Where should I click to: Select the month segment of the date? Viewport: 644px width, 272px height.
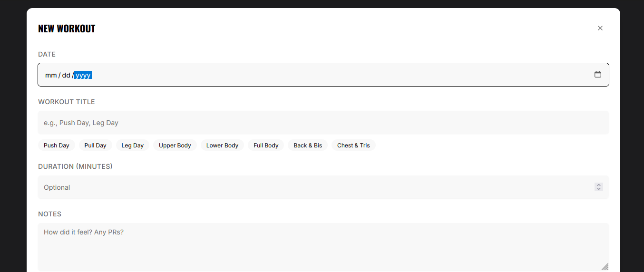tap(51, 75)
